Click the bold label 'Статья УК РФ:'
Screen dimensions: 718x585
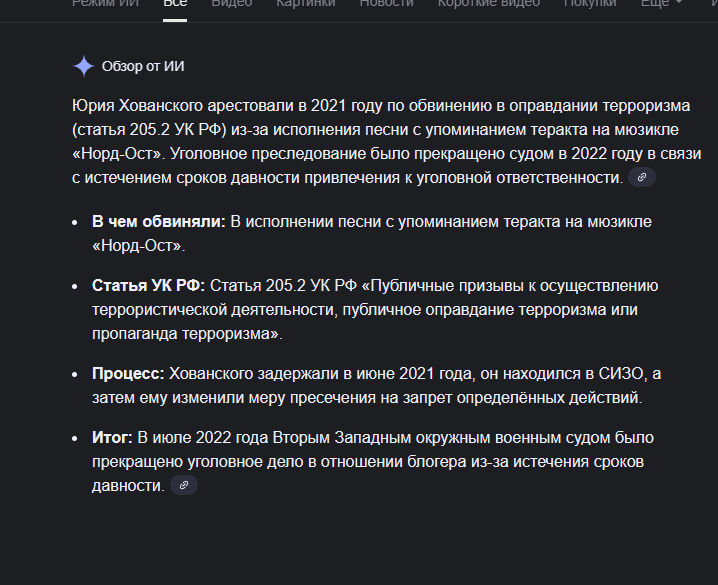(x=148, y=286)
